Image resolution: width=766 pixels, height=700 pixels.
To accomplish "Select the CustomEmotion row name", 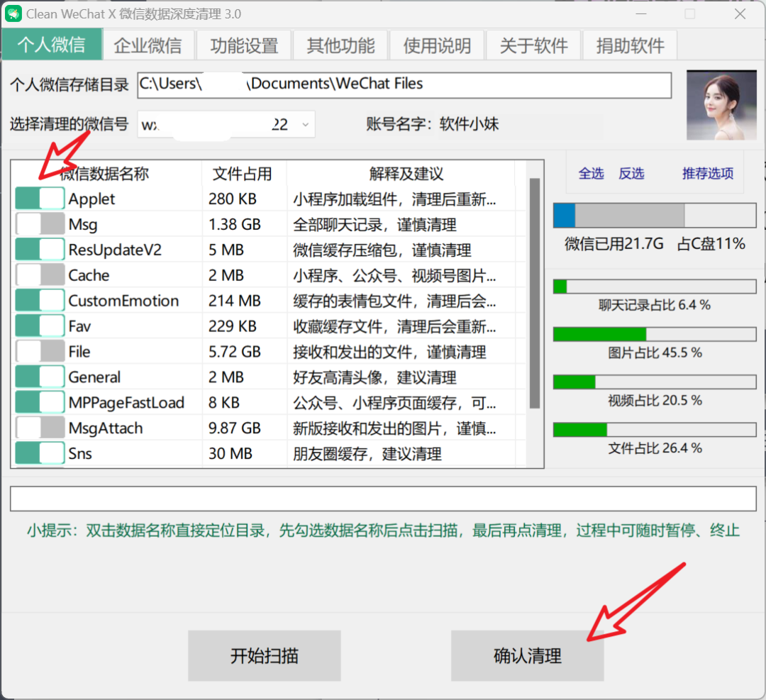I will [123, 301].
